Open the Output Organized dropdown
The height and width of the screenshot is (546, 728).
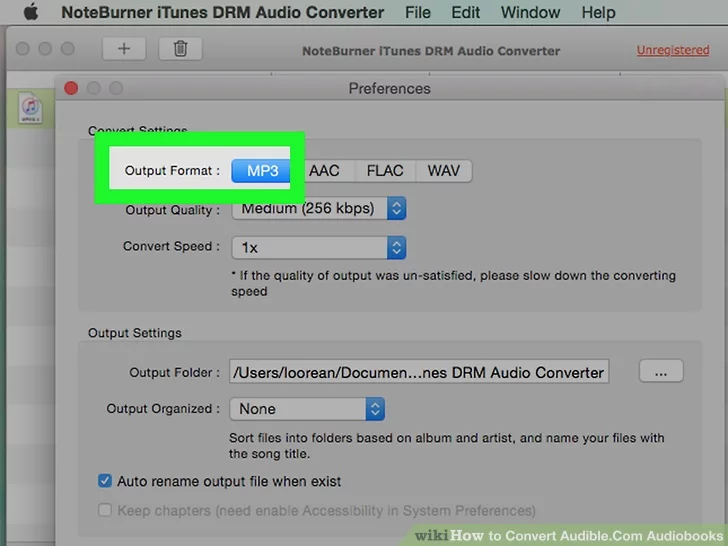coord(307,409)
